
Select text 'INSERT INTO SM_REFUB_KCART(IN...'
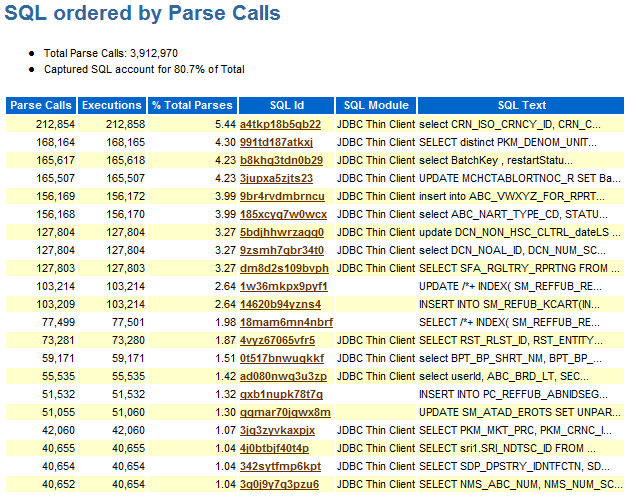pos(509,304)
